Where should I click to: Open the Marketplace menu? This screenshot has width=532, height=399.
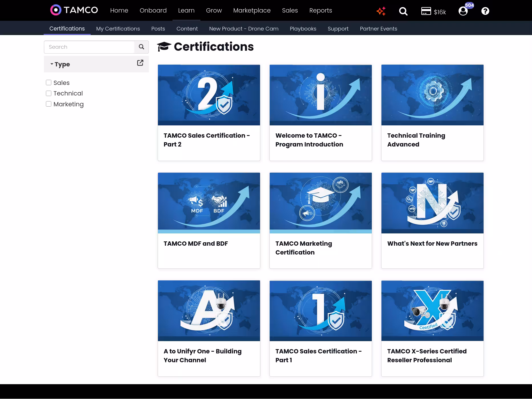[252, 11]
